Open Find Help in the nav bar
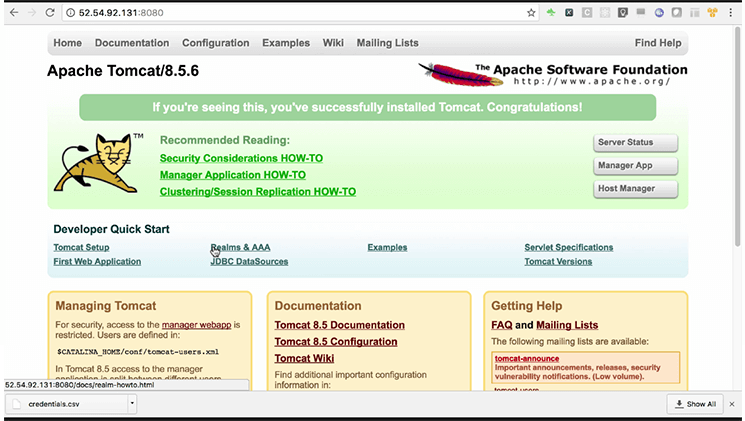 click(x=658, y=43)
